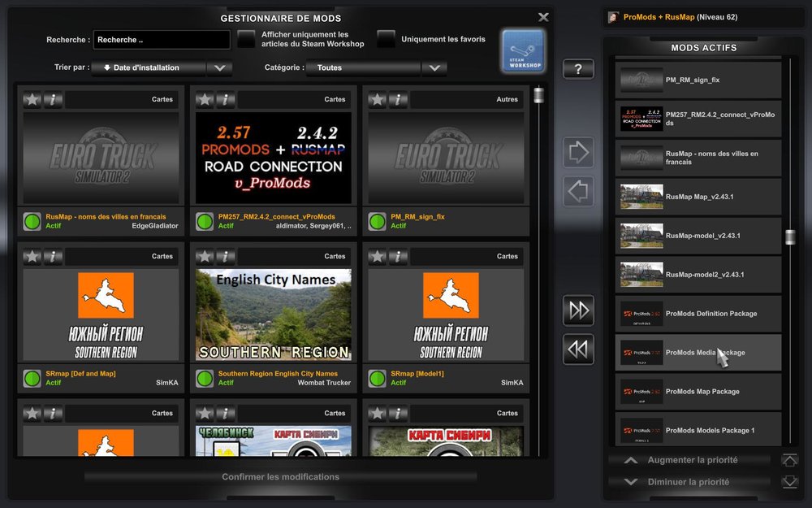The image size is (812, 508).
Task: Click Confirmer les modifications button
Action: (x=281, y=477)
